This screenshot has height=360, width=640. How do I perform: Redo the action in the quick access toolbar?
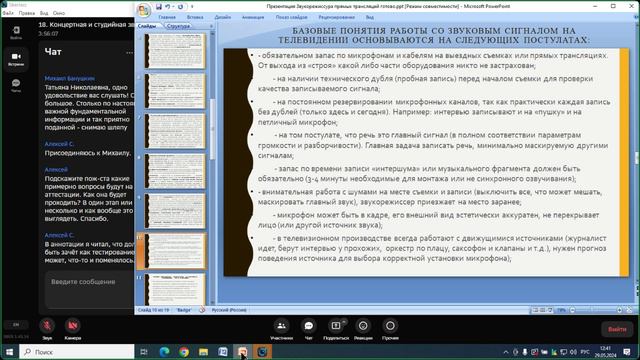click(180, 7)
